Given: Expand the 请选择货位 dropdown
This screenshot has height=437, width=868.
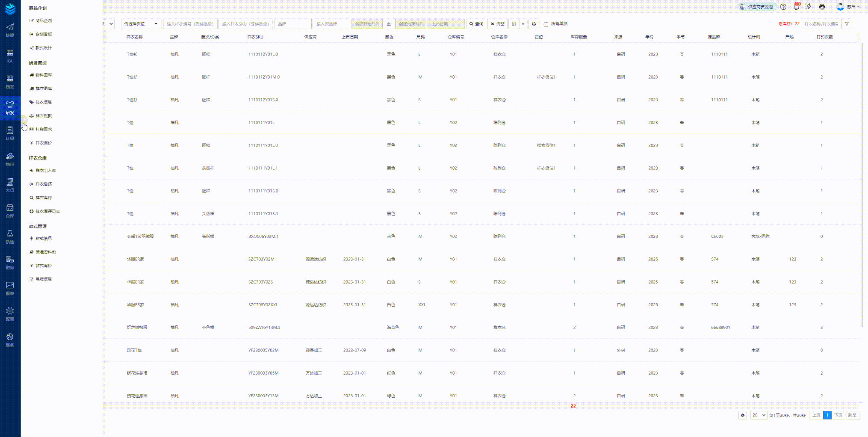Looking at the screenshot, I should (141, 24).
